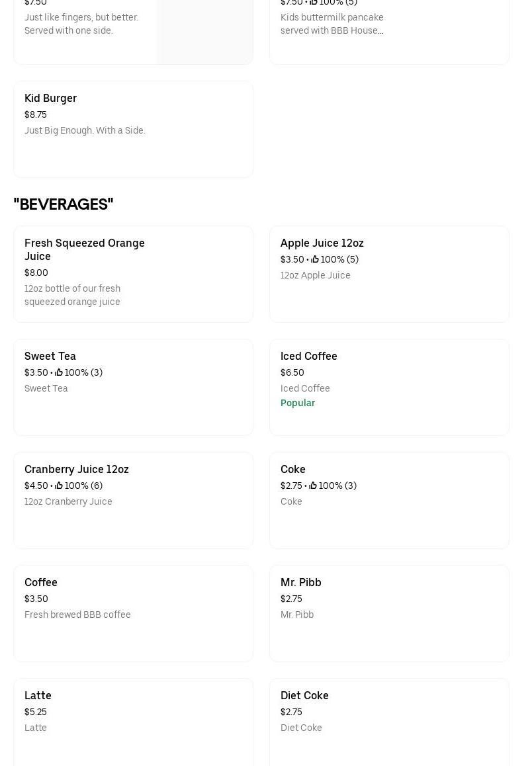Click Cranberry Juice 12oz thumbs-up icon
This screenshot has height=766, width=532.
[59, 486]
